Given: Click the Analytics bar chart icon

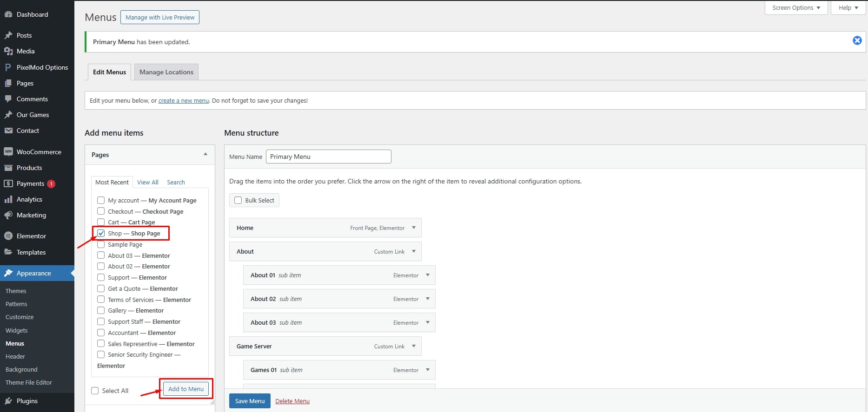Looking at the screenshot, I should 8,199.
